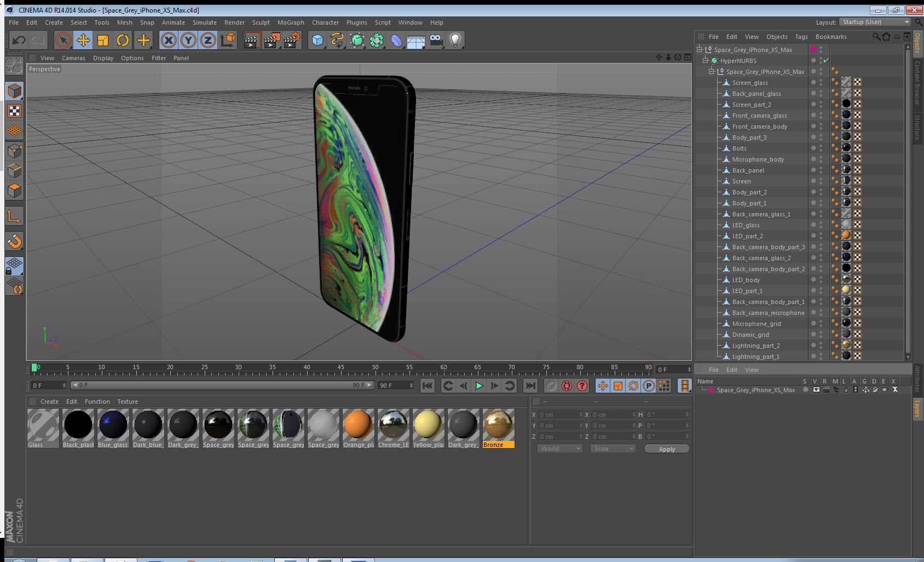Collapse the top Space_Grey_iPhone_XS_Max root node
The width and height of the screenshot is (924, 562).
point(699,49)
